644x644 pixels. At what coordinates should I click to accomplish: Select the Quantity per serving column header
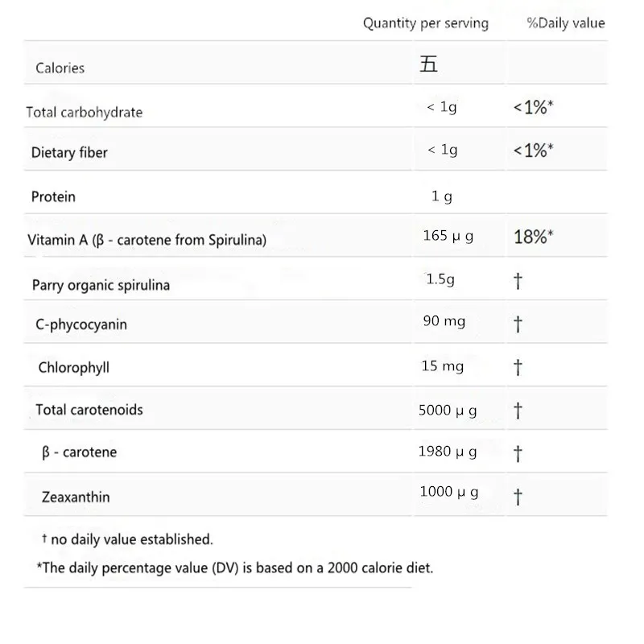[x=425, y=23]
